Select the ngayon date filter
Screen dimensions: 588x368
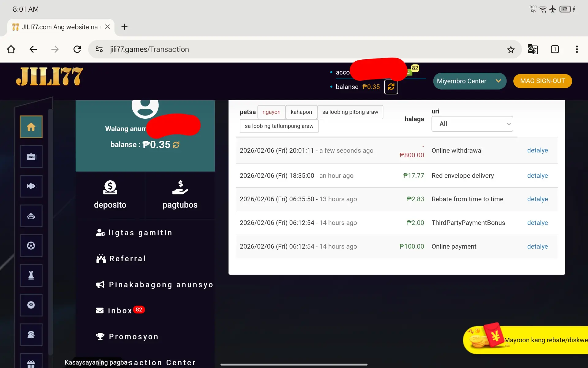(x=271, y=112)
